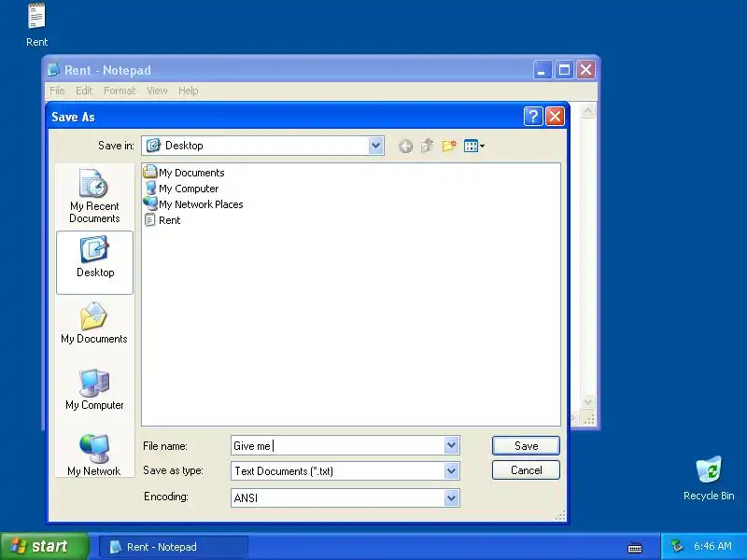
Task: Click the Save As dialog resize grip
Action: pyautogui.click(x=561, y=516)
